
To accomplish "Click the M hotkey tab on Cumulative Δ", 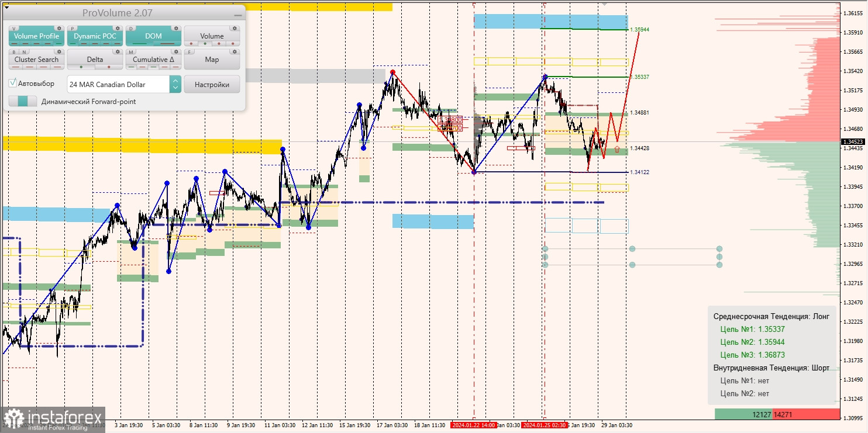I will point(130,51).
